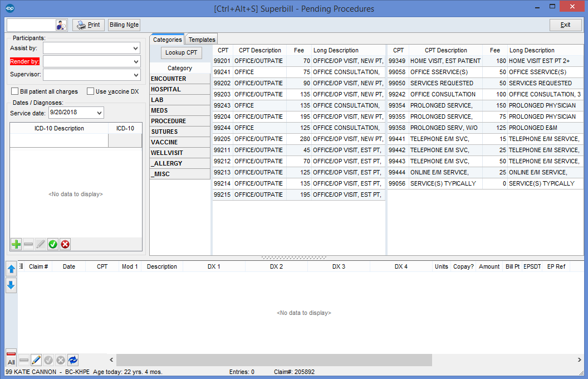
Task: Select the WELLVISIT category
Action: coord(180,153)
